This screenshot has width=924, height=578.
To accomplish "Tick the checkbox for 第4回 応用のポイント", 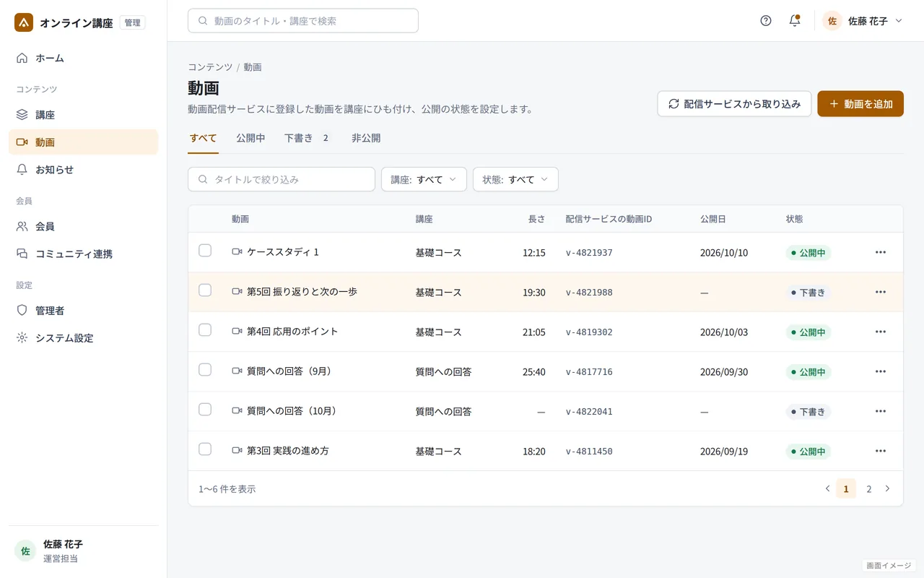I will coord(205,330).
